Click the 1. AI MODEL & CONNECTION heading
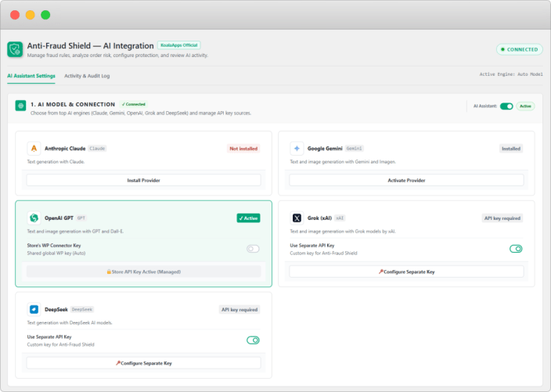551x392 pixels. (73, 104)
